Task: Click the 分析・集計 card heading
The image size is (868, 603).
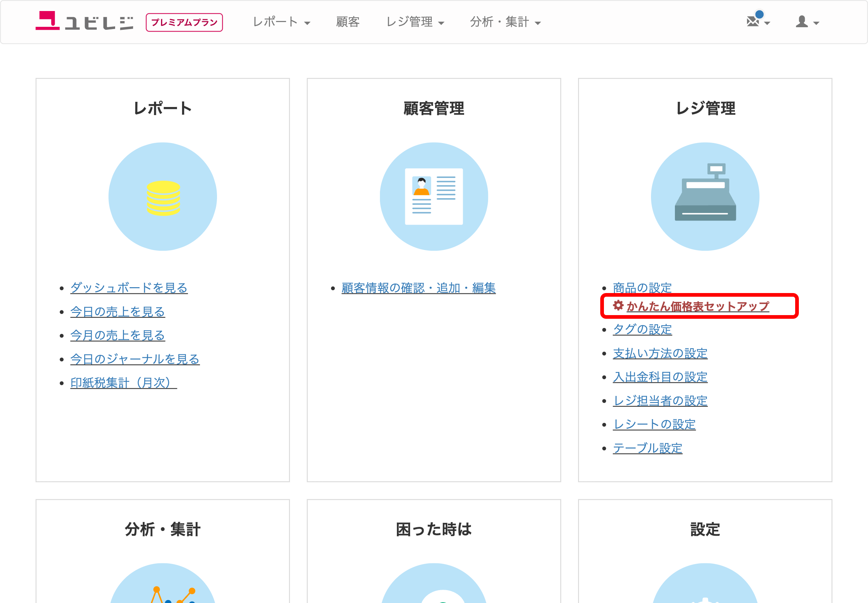Action: point(163,529)
